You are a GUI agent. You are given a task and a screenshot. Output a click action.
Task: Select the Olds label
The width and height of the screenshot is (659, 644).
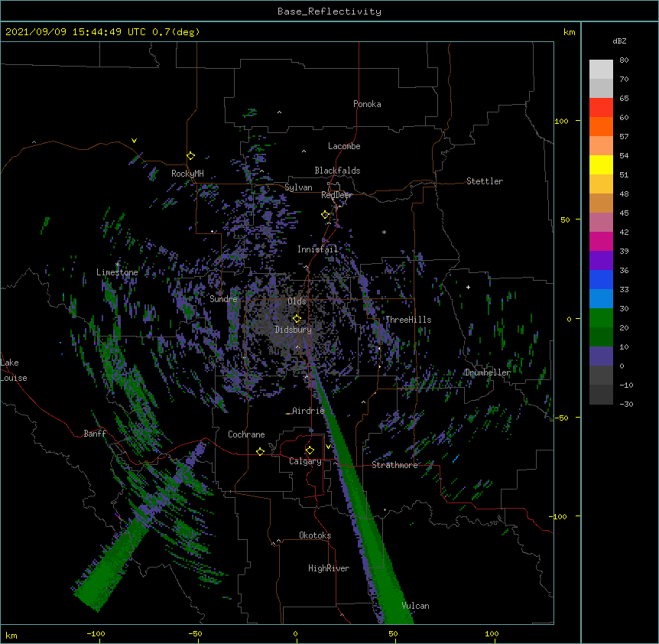pyautogui.click(x=297, y=301)
